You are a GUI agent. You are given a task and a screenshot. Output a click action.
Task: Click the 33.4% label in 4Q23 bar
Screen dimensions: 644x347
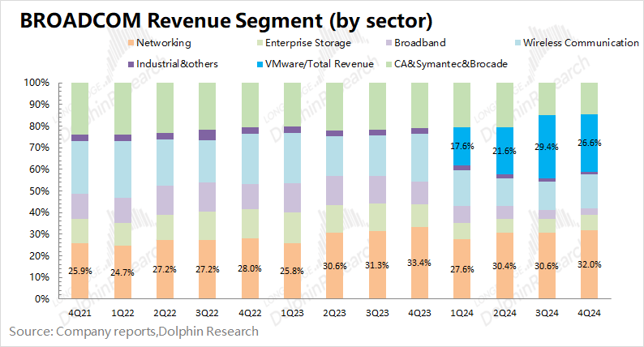point(419,263)
